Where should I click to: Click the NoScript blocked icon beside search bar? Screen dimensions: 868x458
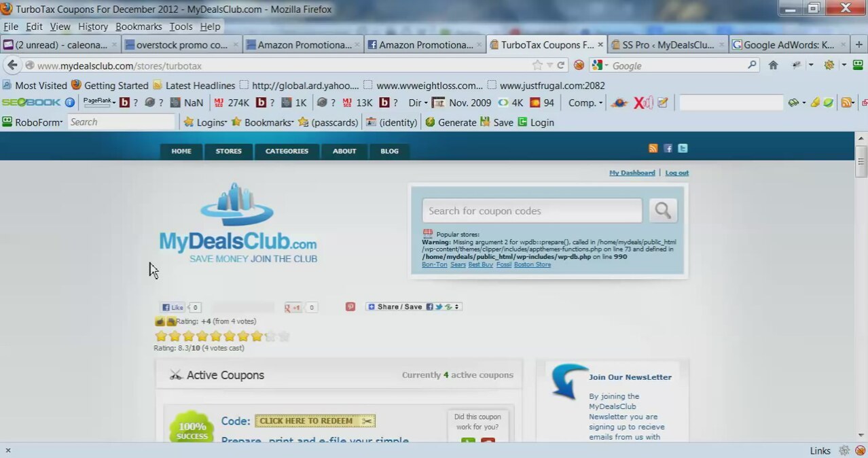(x=579, y=65)
